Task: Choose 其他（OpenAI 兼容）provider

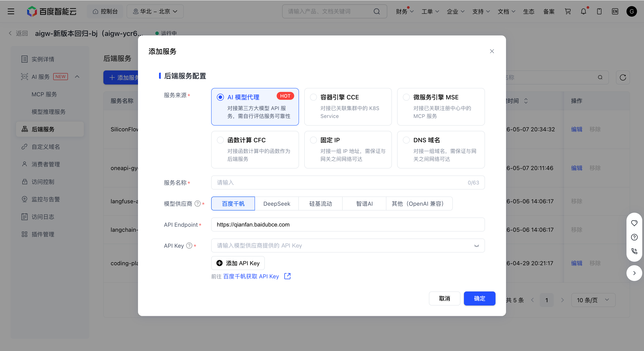Action: [419, 204]
